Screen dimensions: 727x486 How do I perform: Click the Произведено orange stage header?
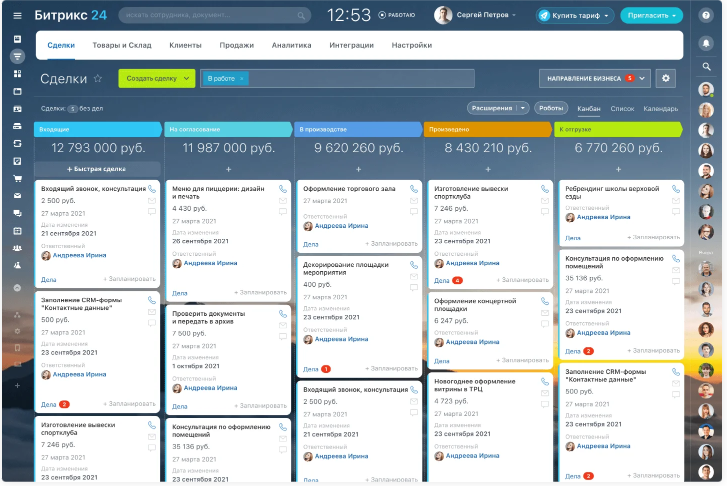[488, 129]
